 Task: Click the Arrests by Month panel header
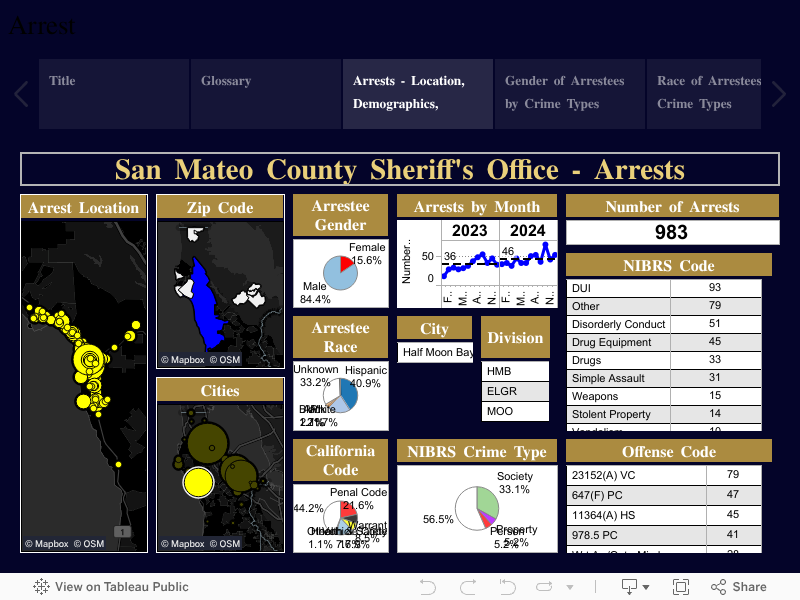pos(477,207)
